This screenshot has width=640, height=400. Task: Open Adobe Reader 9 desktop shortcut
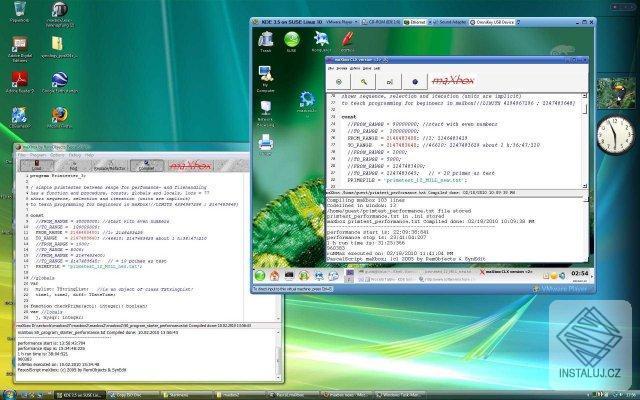[x=20, y=82]
